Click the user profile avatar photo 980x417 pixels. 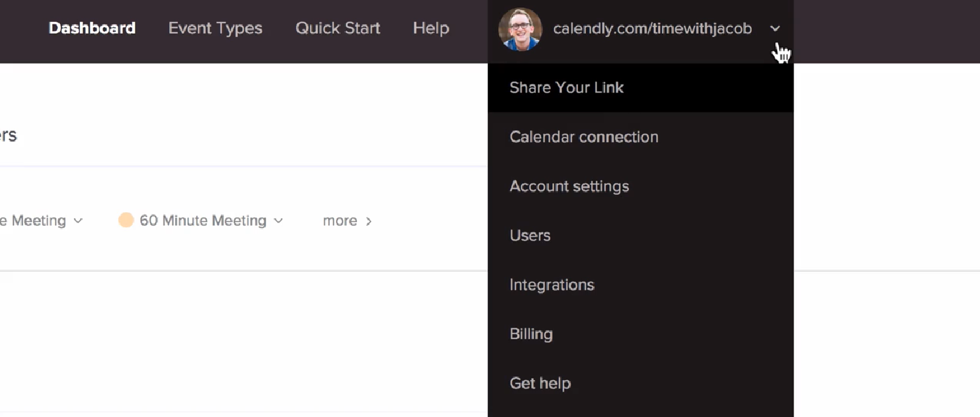[520, 29]
